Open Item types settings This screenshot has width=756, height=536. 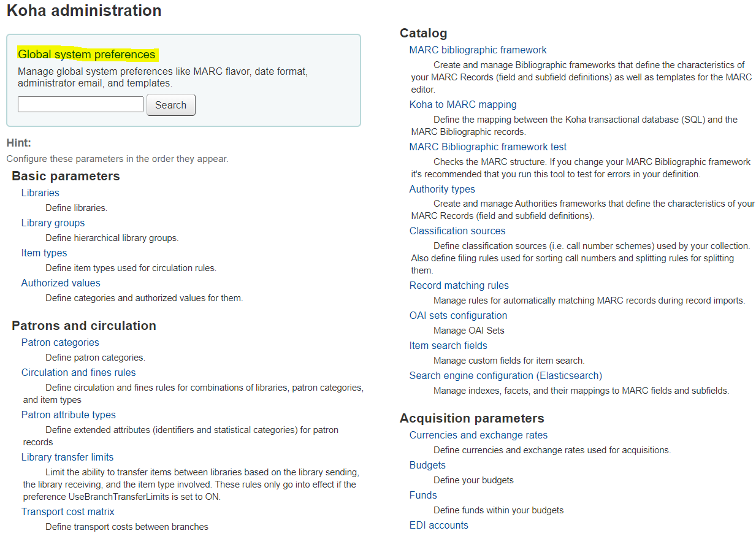click(44, 253)
